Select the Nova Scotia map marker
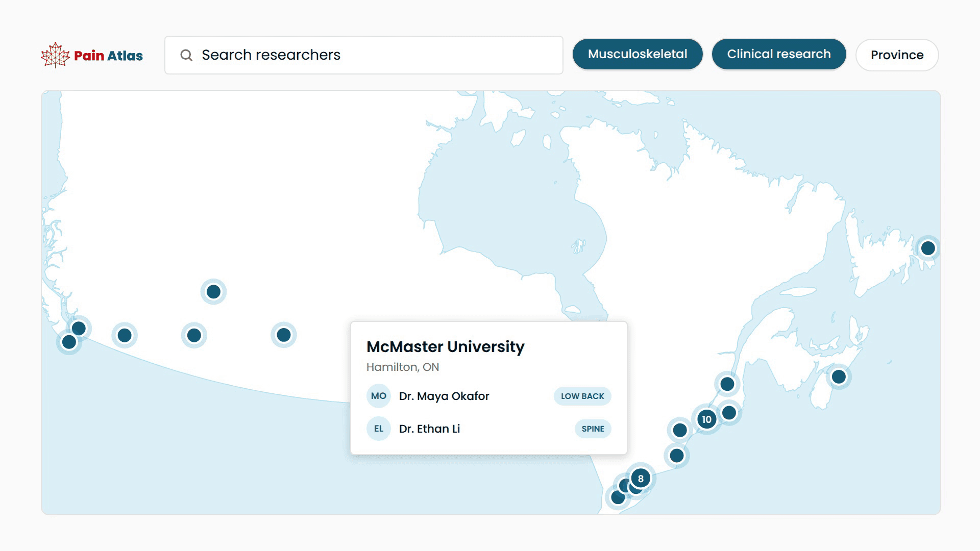Image resolution: width=980 pixels, height=551 pixels. (839, 377)
